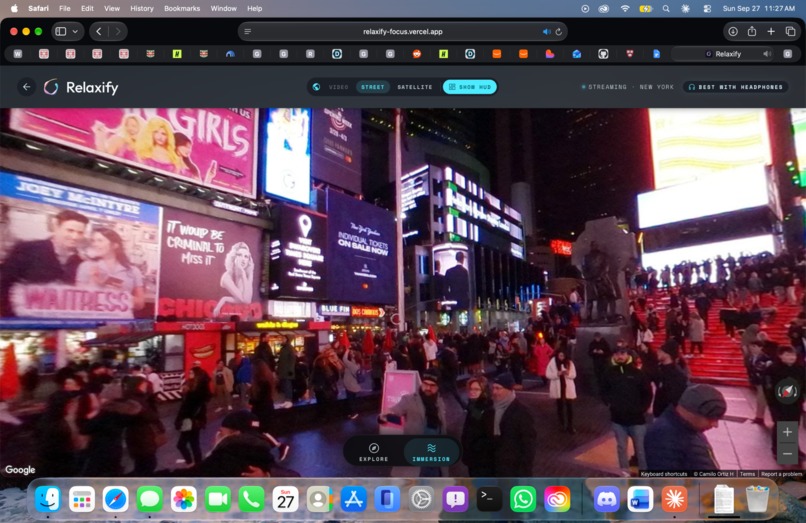This screenshot has width=806, height=523.
Task: Go forward in Safari history
Action: tap(118, 31)
